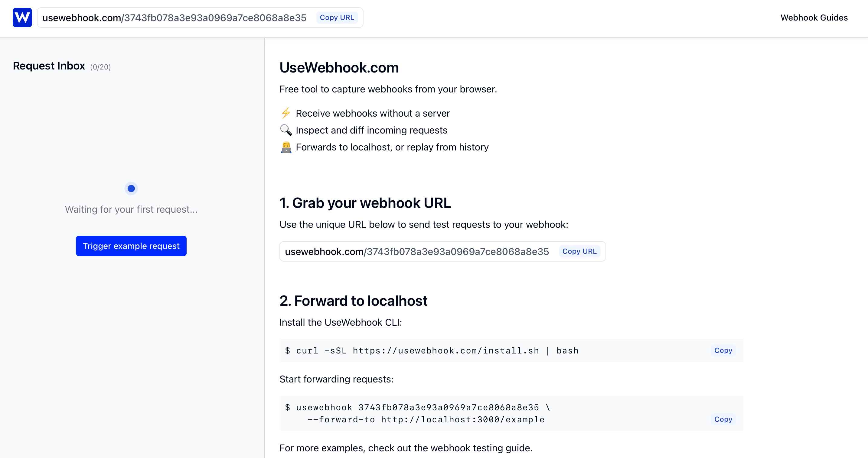Click the '1. Grab your webhook URL' heading

pyautogui.click(x=365, y=203)
